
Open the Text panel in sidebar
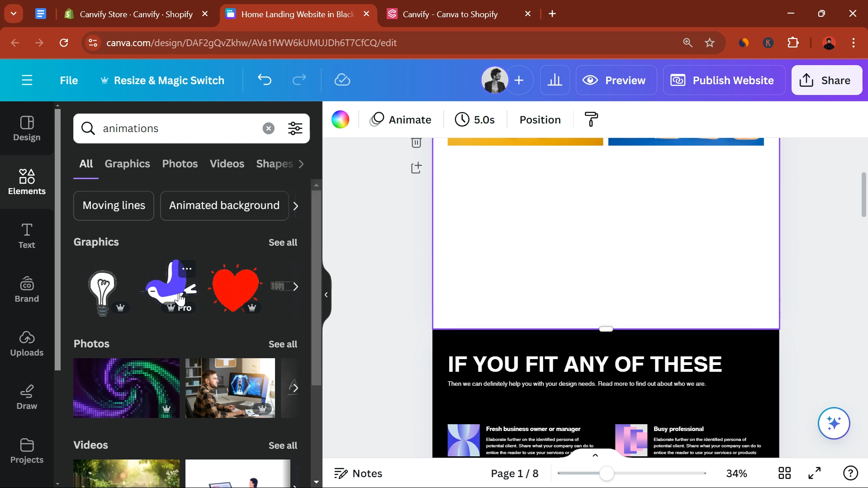point(27,236)
